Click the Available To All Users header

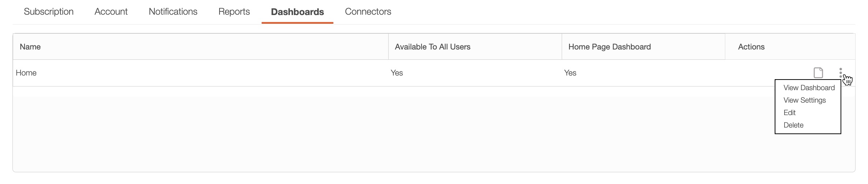click(432, 47)
